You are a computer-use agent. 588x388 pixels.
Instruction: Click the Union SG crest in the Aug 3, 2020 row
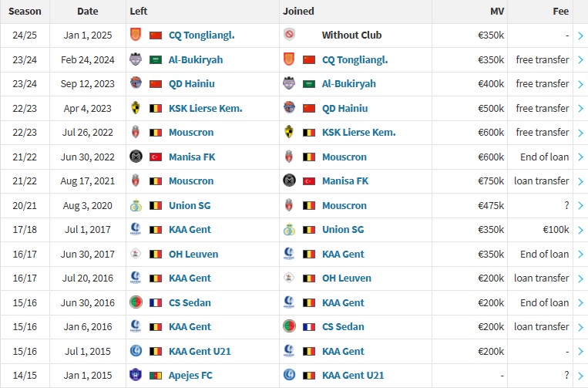pyautogui.click(x=136, y=205)
